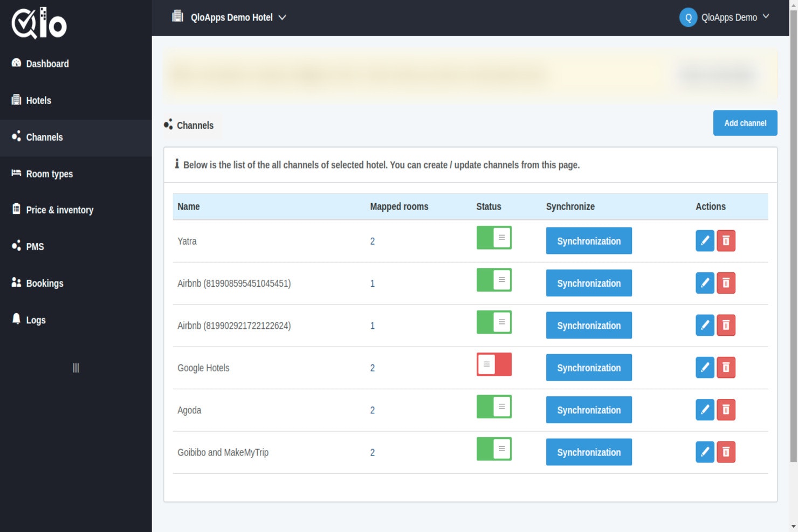Click the Name column header

point(189,206)
